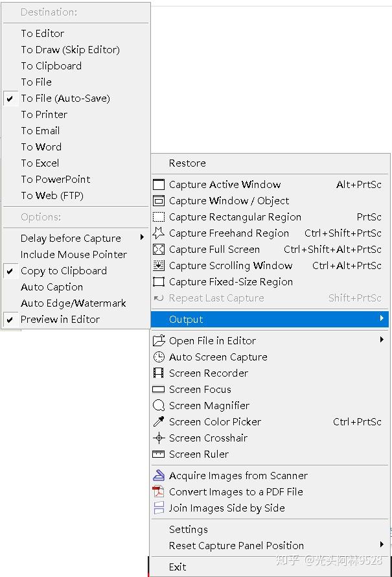
Task: Click the Screen Ruler icon
Action: tap(159, 454)
